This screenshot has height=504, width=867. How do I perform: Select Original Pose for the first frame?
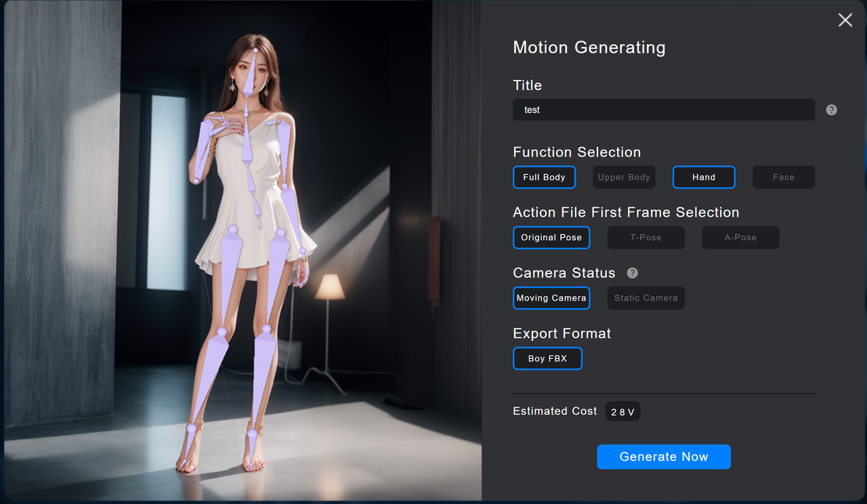551,237
